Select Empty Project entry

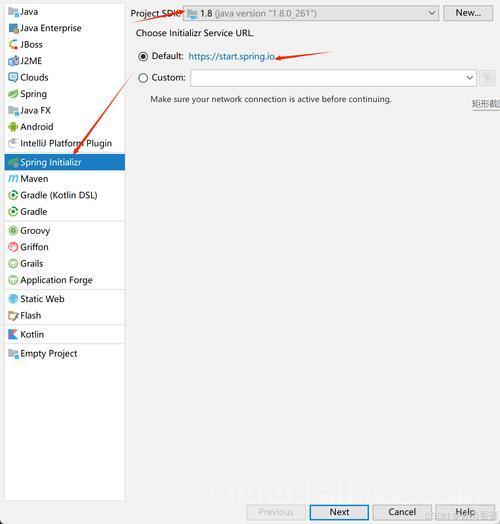(x=49, y=353)
